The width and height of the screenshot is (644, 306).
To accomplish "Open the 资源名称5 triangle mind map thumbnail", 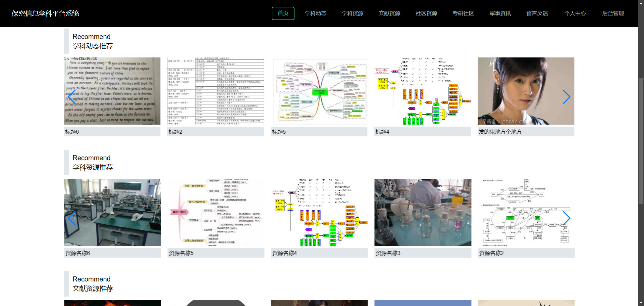I will (216, 212).
